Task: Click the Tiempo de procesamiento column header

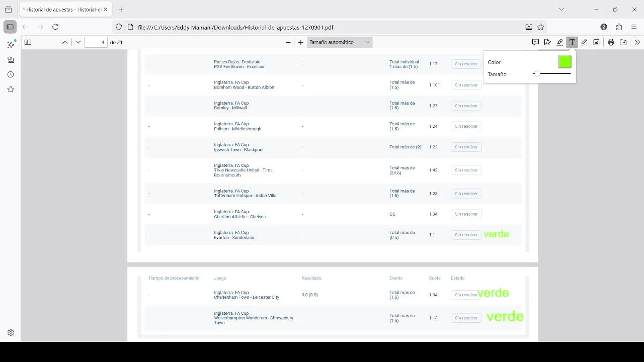Action: point(174,278)
